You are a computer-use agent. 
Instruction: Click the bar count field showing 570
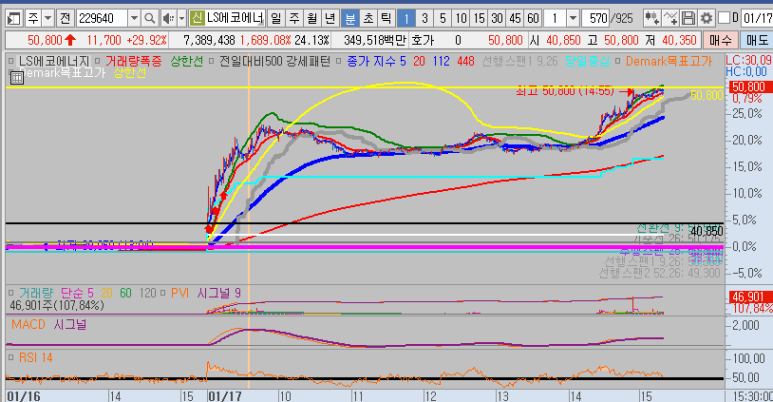(610, 18)
